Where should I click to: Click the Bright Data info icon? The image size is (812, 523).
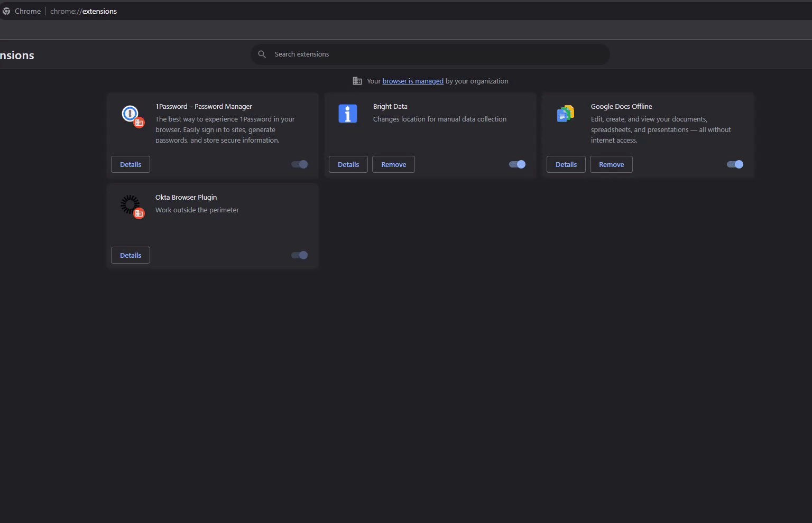(x=348, y=114)
